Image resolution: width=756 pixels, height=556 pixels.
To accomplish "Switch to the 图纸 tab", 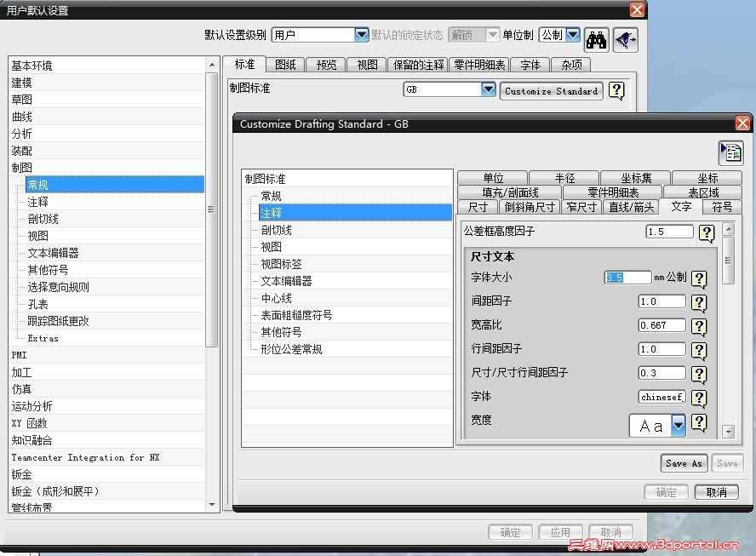I will point(285,65).
